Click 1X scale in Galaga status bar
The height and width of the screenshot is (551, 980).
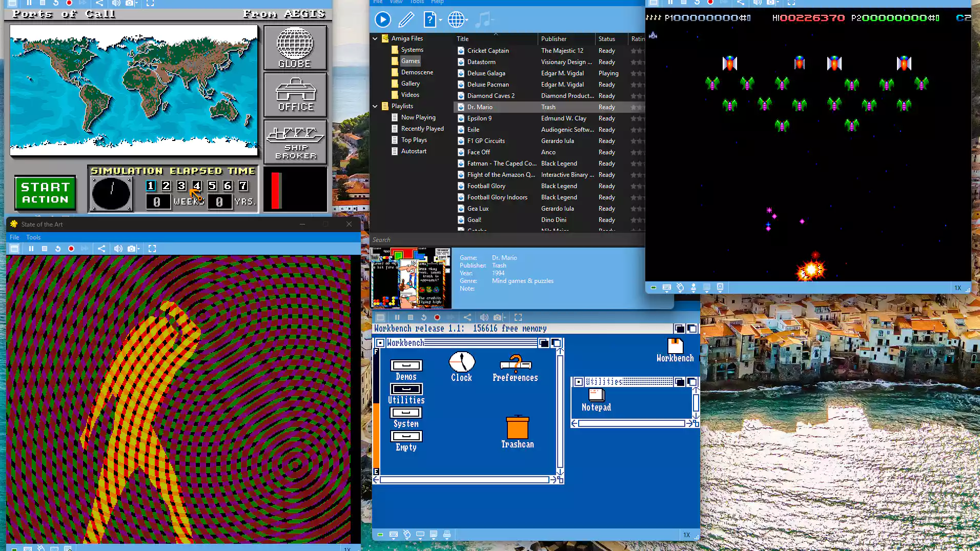point(957,288)
